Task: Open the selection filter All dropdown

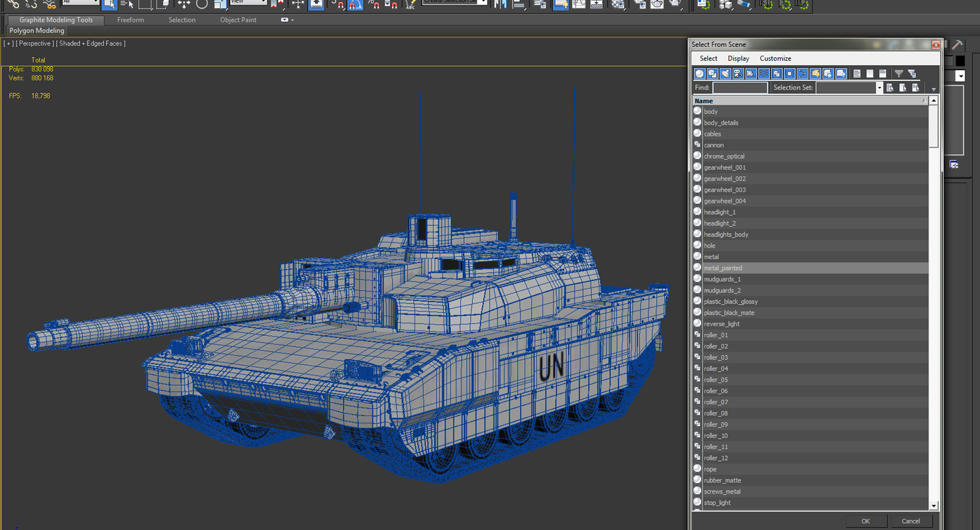Action: click(x=80, y=3)
